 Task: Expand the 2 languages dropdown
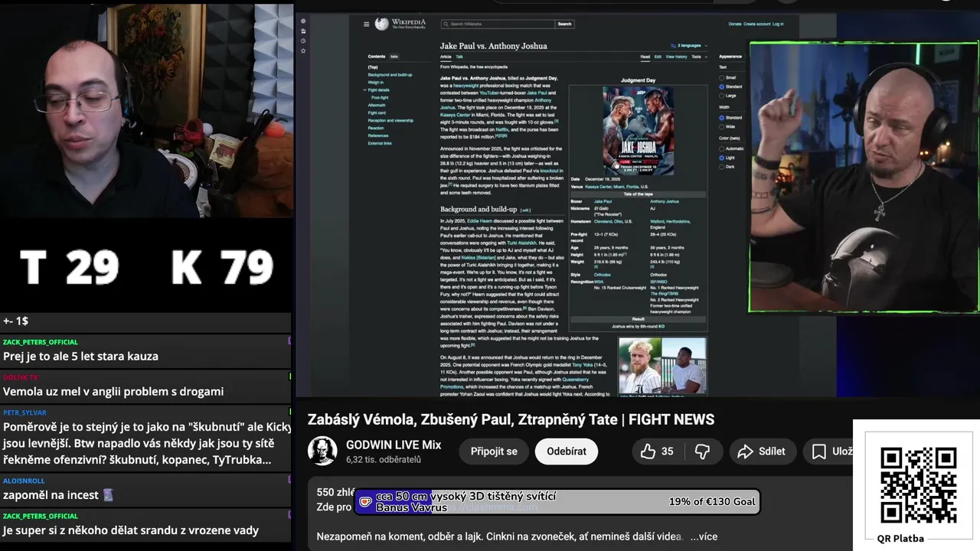tap(689, 46)
